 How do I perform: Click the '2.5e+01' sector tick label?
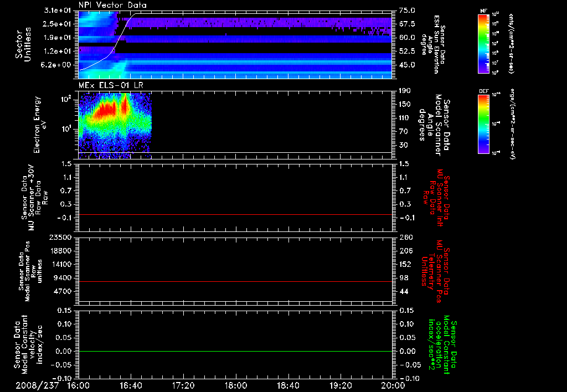58,24
